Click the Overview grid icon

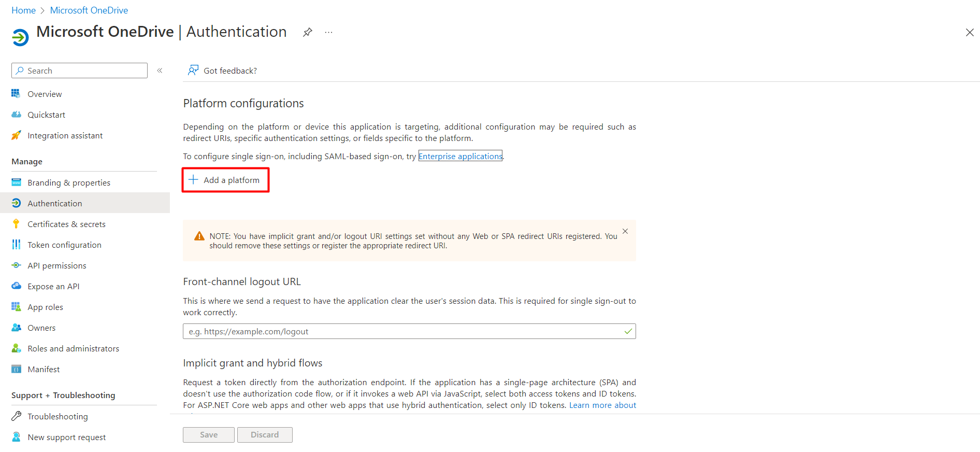pos(16,93)
